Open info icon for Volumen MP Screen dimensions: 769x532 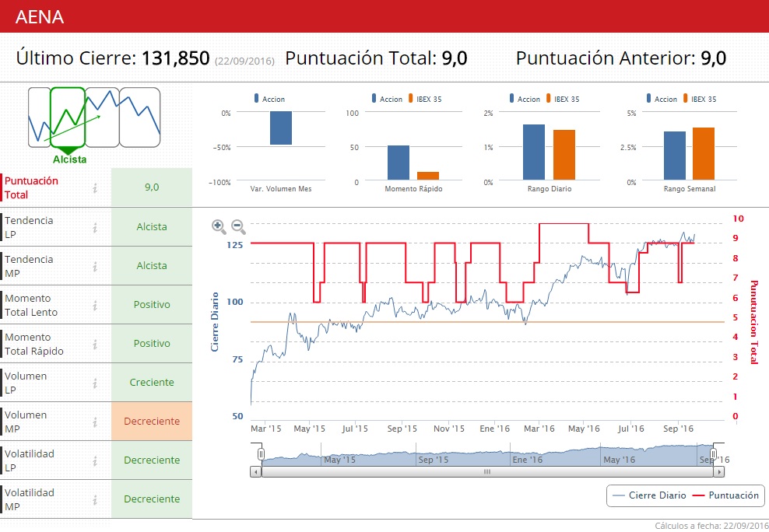[95, 422]
